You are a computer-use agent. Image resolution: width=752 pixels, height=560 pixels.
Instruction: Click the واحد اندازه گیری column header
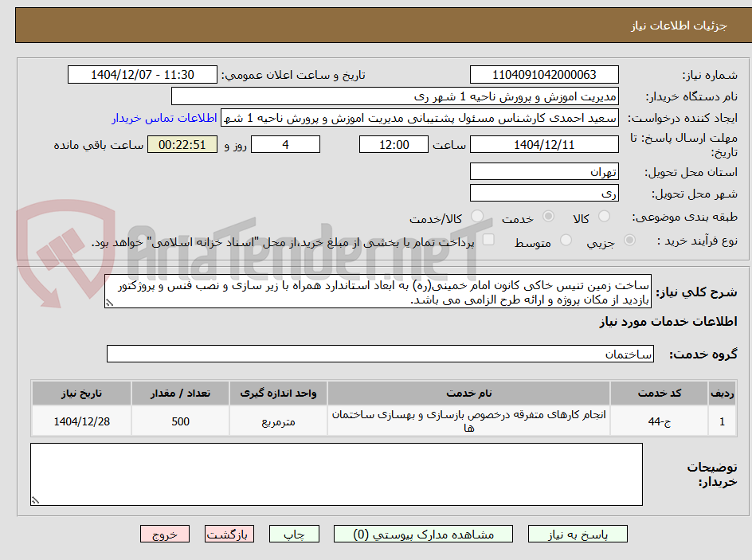[x=278, y=394]
